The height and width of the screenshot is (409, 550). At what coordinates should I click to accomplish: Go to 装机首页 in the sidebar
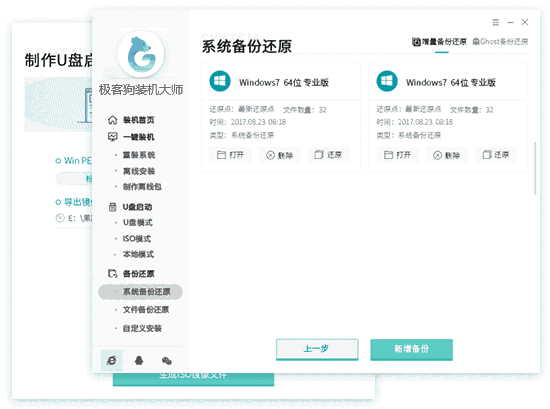pos(139,120)
